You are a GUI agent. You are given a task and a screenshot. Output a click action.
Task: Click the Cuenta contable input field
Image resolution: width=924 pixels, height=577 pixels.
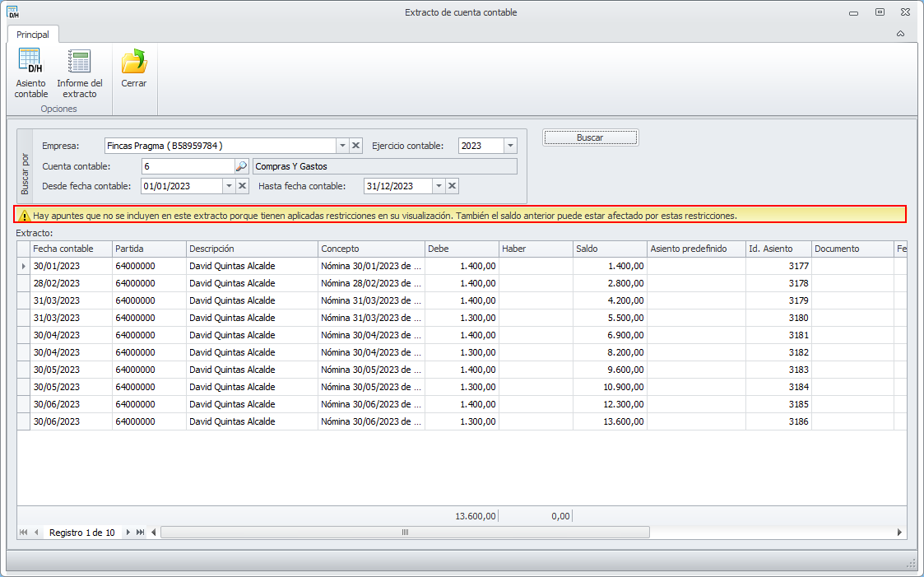click(187, 166)
